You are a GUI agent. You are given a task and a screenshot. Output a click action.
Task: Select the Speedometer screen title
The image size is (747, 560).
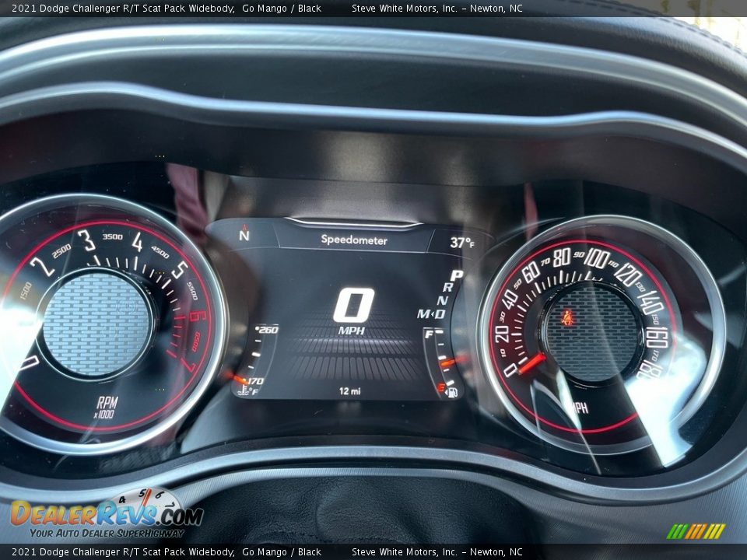[354, 240]
